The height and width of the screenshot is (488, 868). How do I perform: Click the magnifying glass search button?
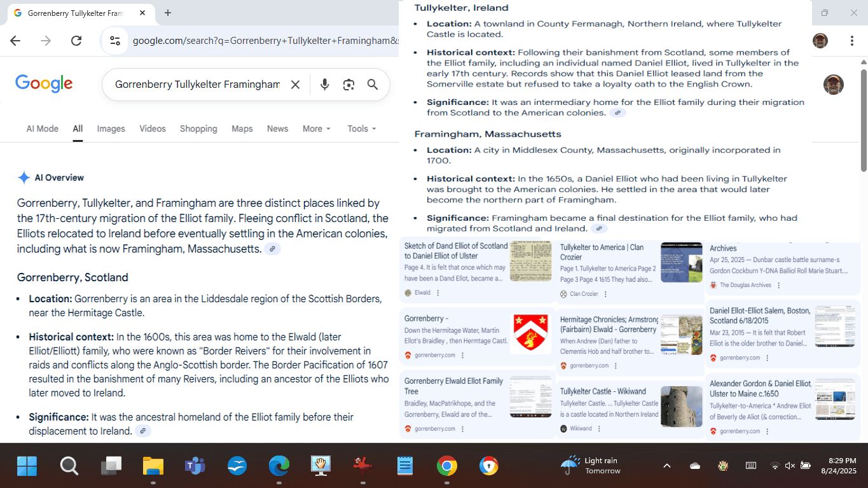373,85
